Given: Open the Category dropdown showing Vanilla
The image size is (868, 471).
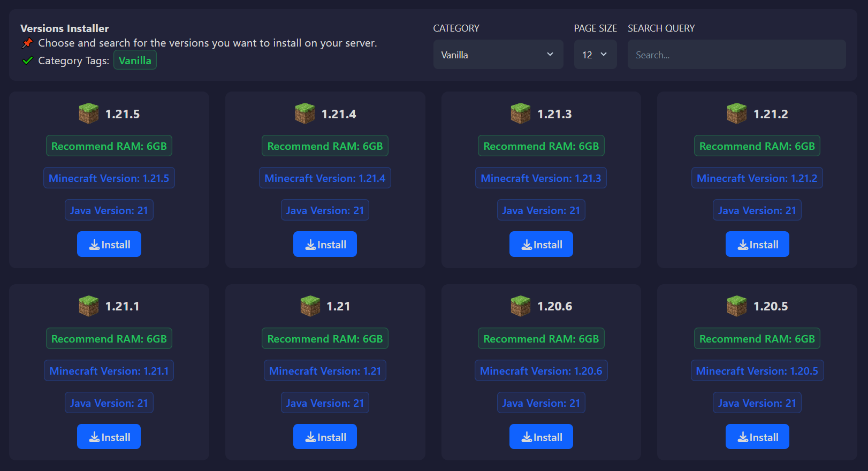Looking at the screenshot, I should 498,55.
